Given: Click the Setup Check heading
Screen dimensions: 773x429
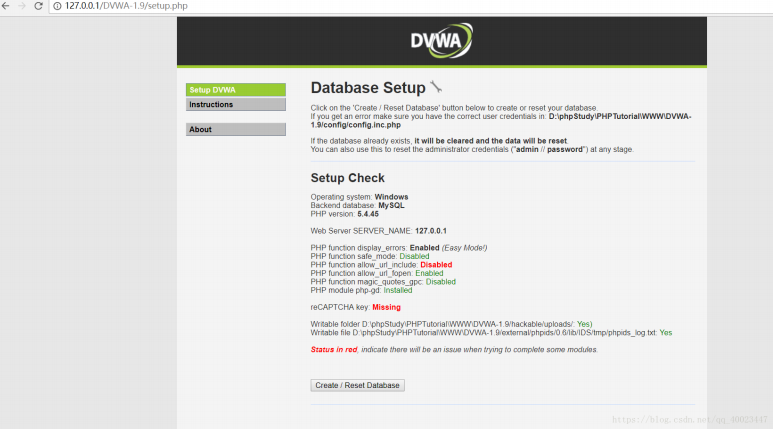Looking at the screenshot, I should coord(348,178).
